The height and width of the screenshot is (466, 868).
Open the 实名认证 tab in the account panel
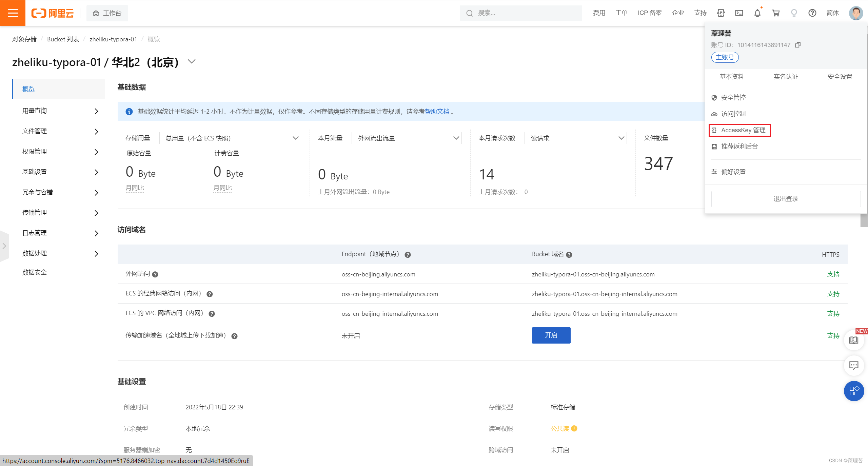point(786,77)
